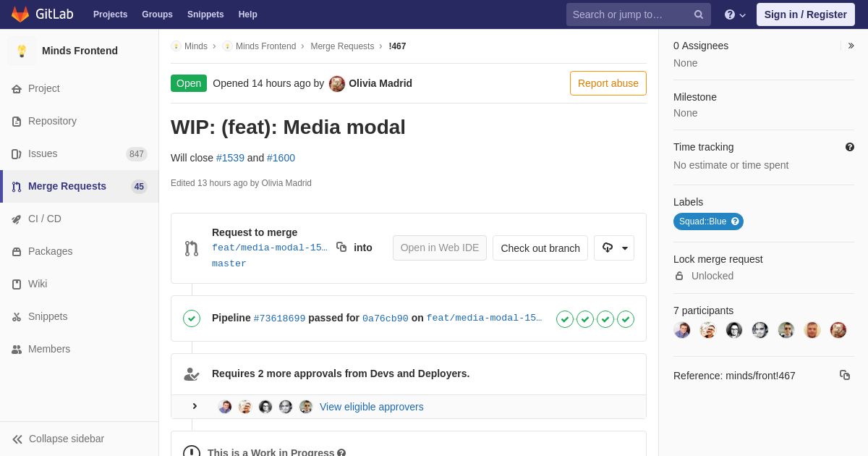Open commit 0a76cb90 link
This screenshot has width=868, height=456.
386,318
